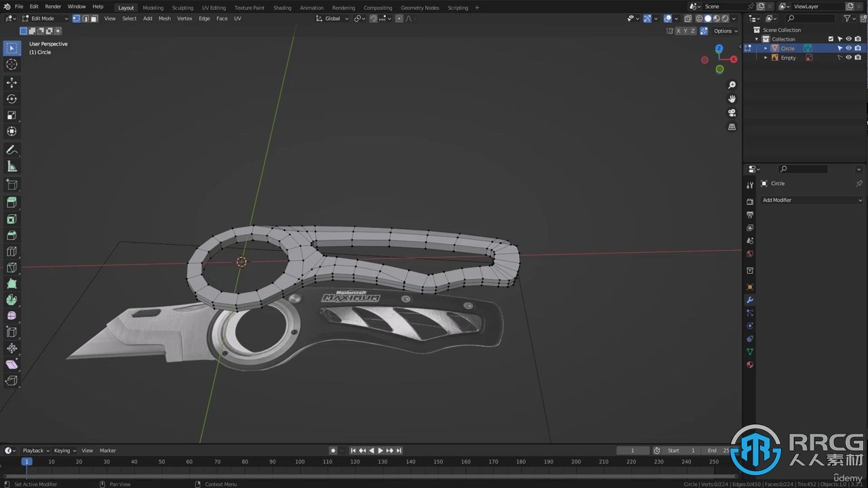Open the Keying menu in timeline
Image resolution: width=868 pixels, height=488 pixels.
[x=64, y=451]
